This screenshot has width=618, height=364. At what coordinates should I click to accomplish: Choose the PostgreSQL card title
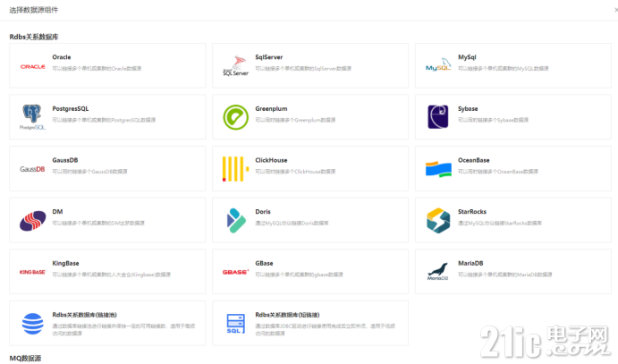coord(71,109)
